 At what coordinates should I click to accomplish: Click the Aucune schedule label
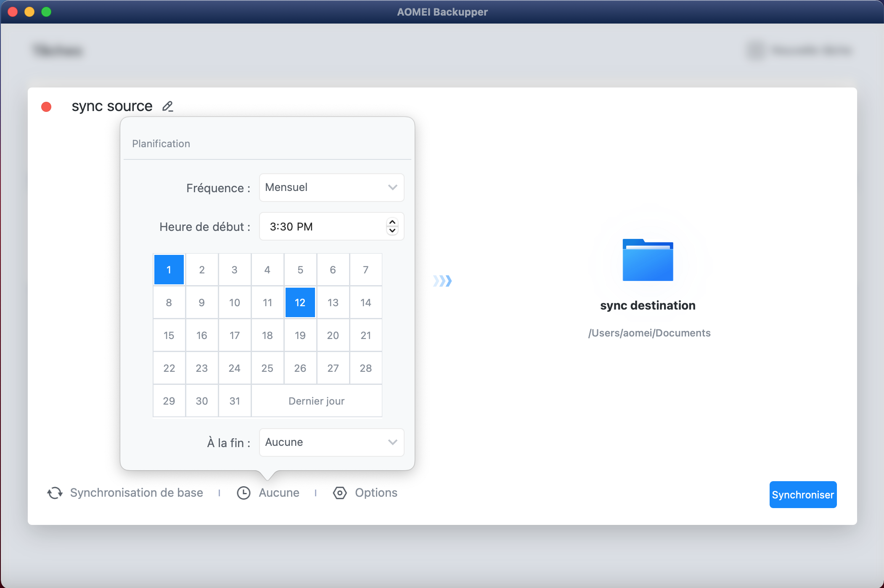pos(279,493)
